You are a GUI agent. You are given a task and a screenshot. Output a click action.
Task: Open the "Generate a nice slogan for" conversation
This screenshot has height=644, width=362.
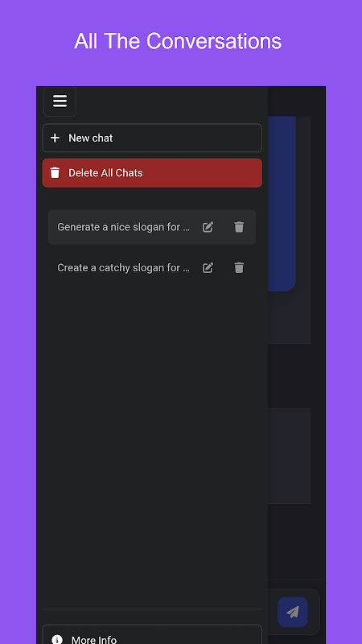(123, 227)
